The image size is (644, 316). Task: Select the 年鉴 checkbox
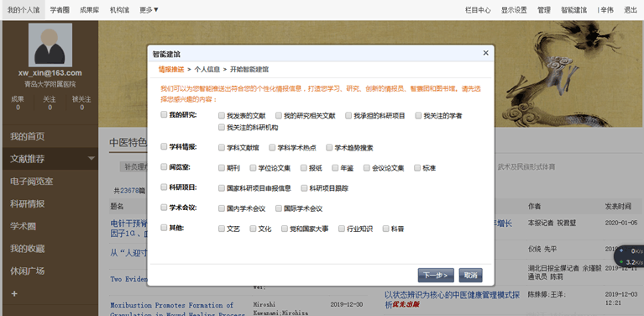(x=335, y=167)
